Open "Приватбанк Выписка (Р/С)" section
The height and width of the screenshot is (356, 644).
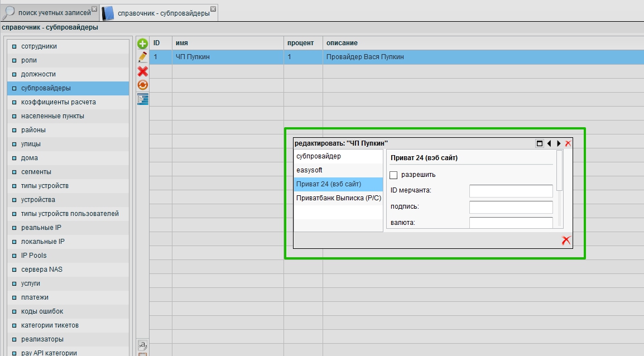coord(338,198)
